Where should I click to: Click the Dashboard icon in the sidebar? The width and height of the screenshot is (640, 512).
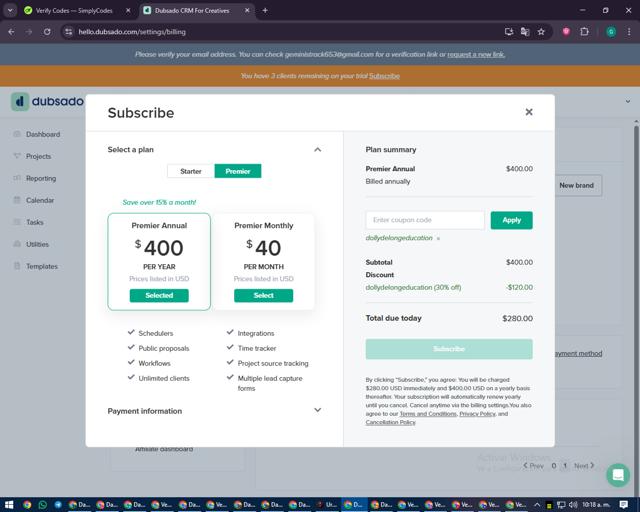tap(17, 134)
